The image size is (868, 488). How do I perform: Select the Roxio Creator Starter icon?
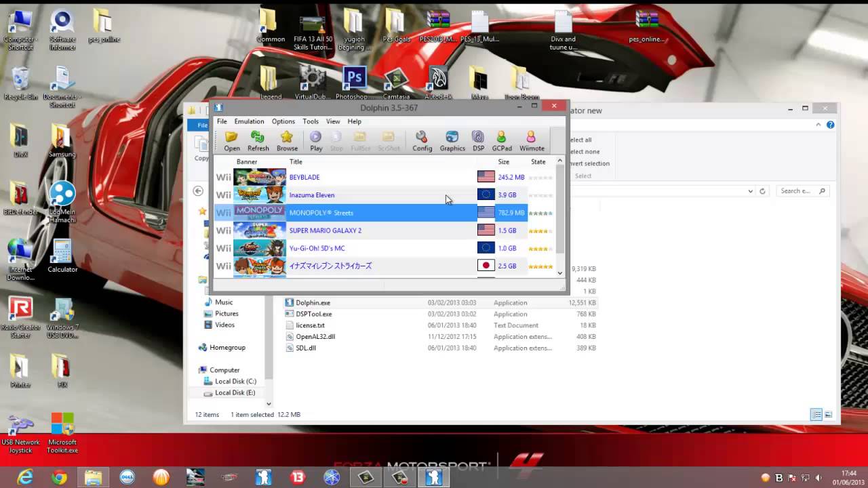coord(20,317)
